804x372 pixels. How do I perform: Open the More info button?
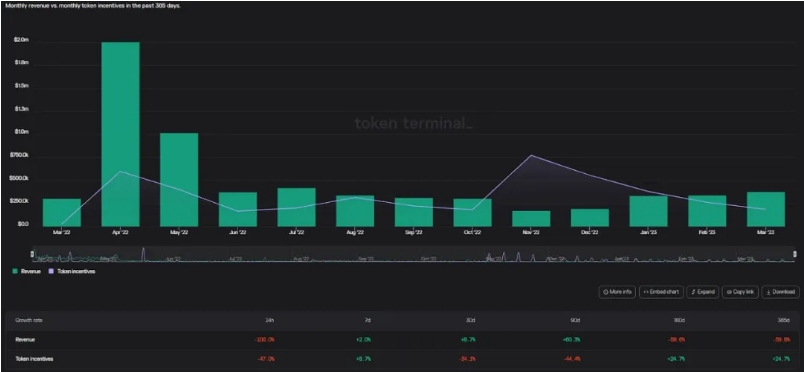tap(617, 292)
